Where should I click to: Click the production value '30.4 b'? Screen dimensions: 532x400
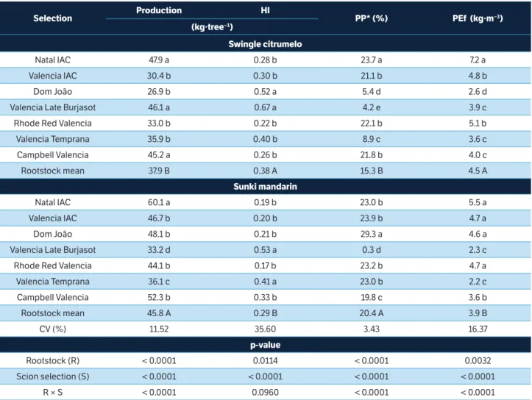[159, 76]
